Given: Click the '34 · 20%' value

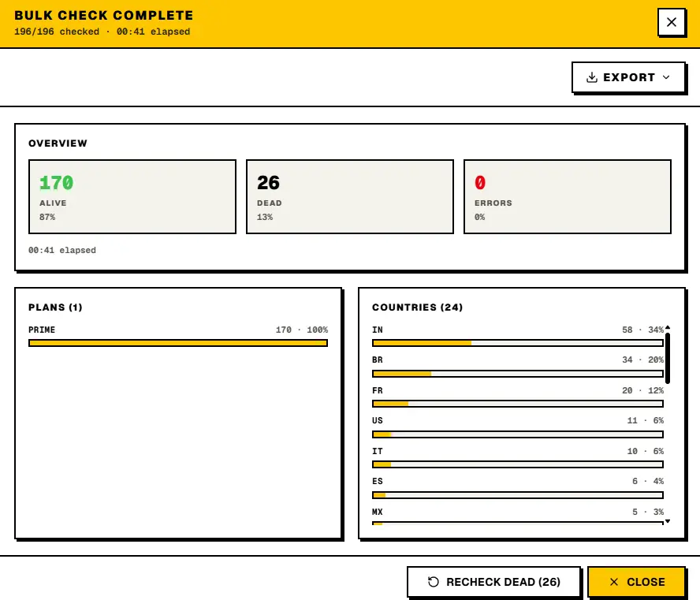Looking at the screenshot, I should [643, 360].
